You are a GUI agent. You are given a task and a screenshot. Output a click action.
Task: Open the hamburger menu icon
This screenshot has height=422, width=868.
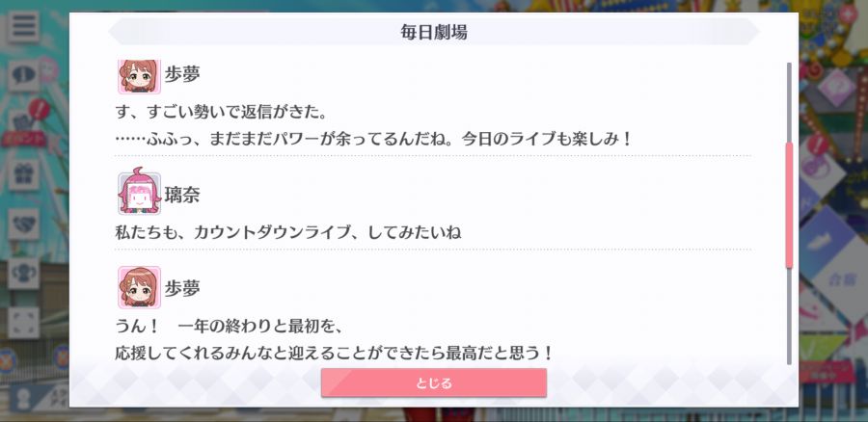pos(23,27)
